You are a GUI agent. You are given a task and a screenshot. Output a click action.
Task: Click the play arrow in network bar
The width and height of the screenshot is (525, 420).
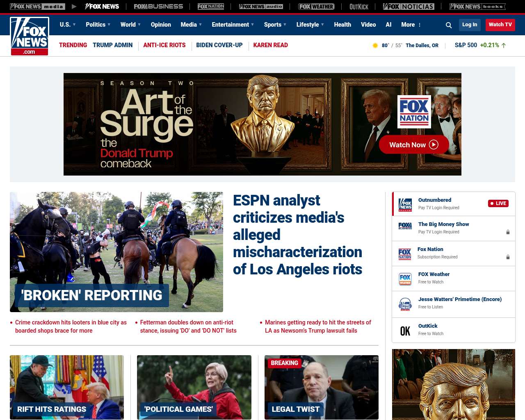click(x=74, y=7)
